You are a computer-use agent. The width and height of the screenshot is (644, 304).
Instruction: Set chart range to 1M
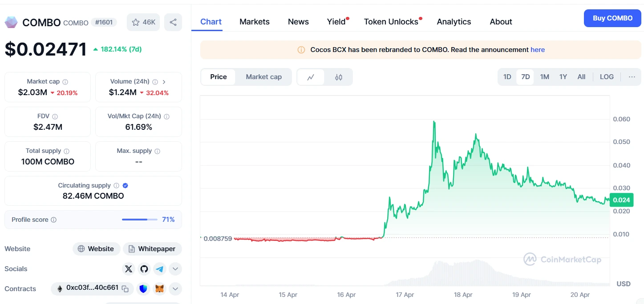[x=544, y=77]
